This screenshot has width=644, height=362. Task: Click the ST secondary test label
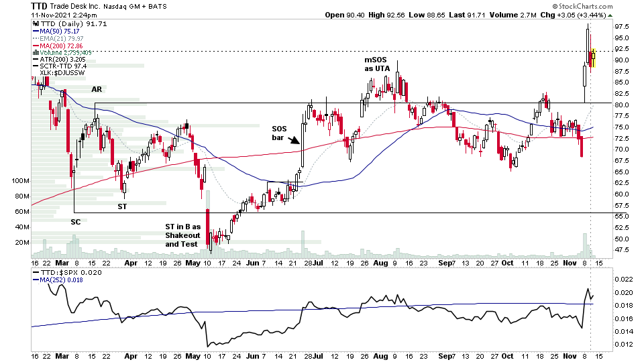coord(122,206)
